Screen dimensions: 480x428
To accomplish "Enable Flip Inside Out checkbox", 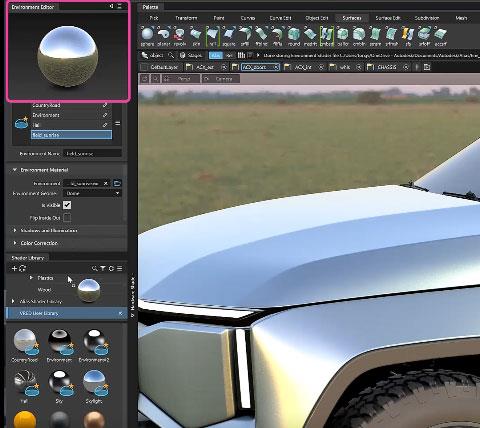I will click(x=67, y=218).
